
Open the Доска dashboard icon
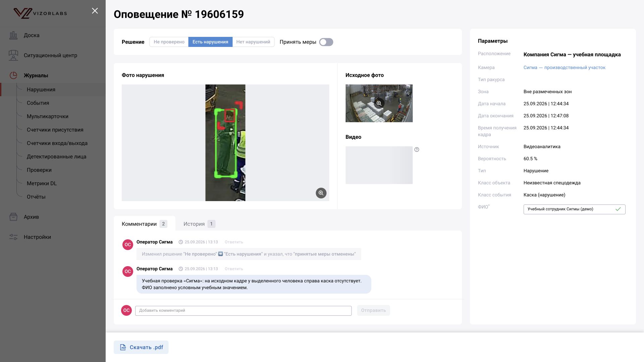[x=13, y=35]
